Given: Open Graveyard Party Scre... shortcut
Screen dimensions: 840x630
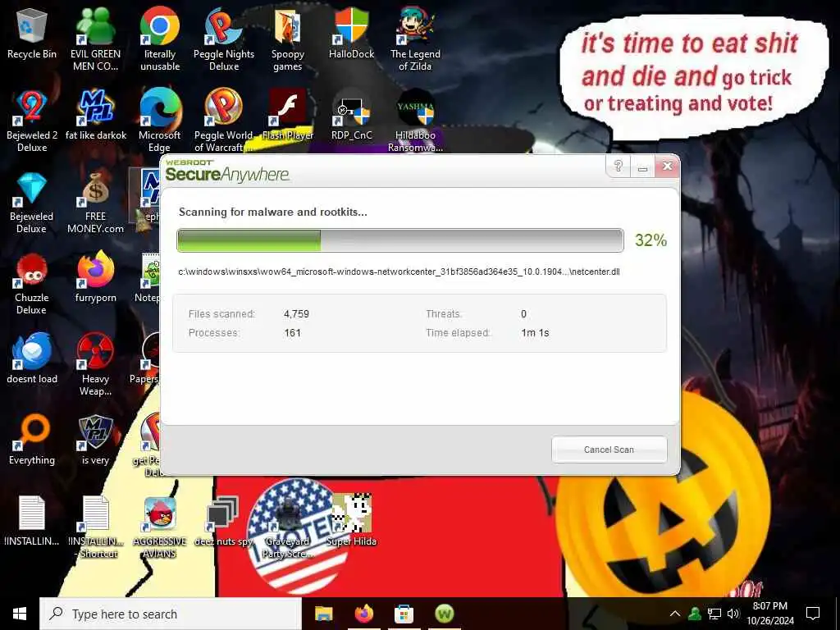Looking at the screenshot, I should pyautogui.click(x=288, y=527).
